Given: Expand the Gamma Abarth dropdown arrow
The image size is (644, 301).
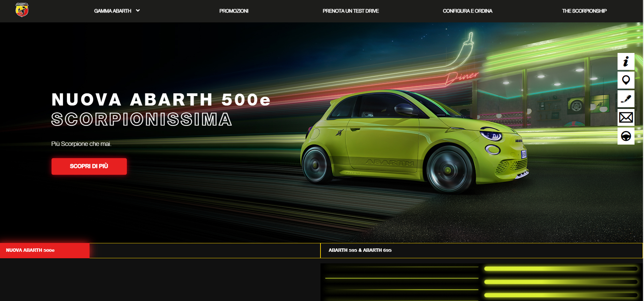Looking at the screenshot, I should pos(138,11).
